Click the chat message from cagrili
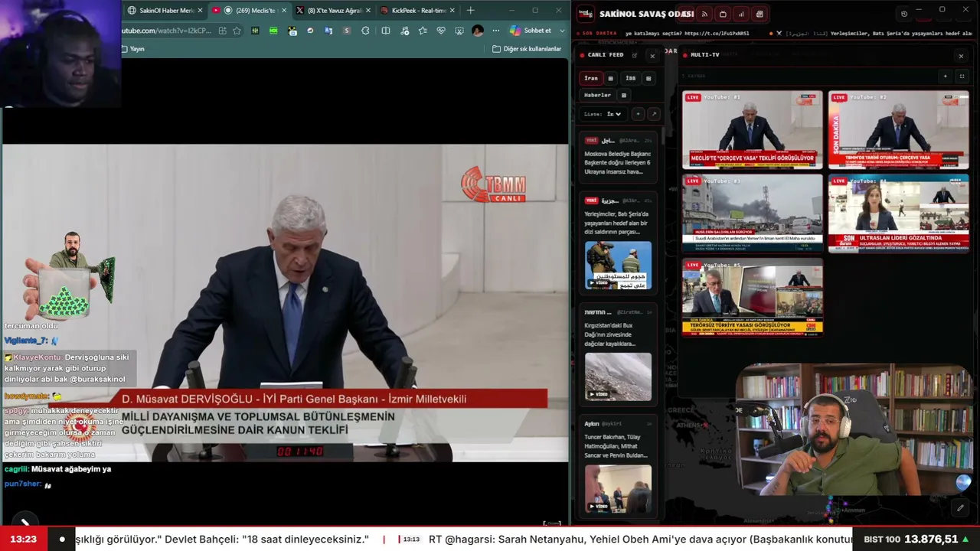Image resolution: width=980 pixels, height=551 pixels. [57, 469]
